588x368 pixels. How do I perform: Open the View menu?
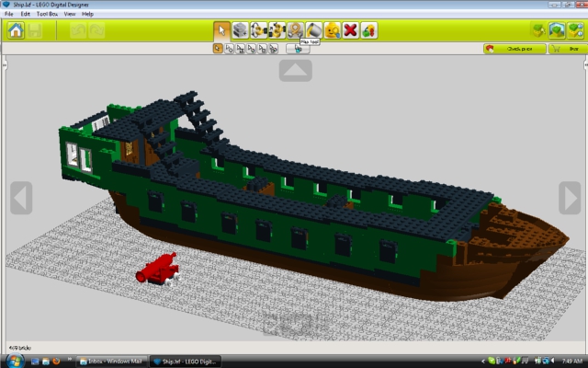(x=70, y=14)
